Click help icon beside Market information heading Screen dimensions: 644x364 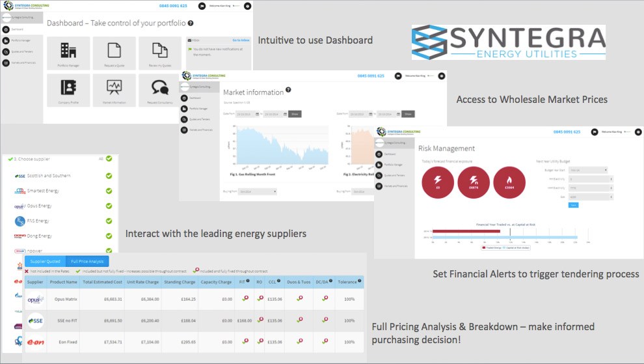pyautogui.click(x=288, y=90)
